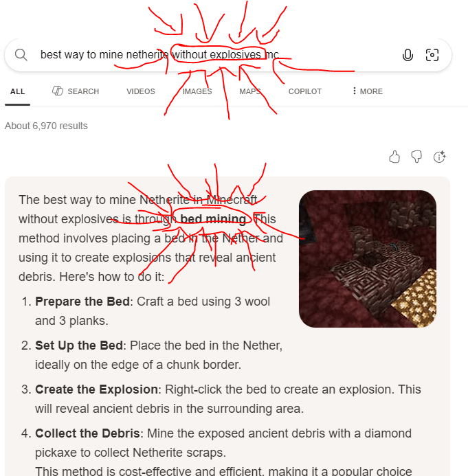The image size is (468, 476).
Task: Switch to the IMAGES tab
Action: click(197, 91)
